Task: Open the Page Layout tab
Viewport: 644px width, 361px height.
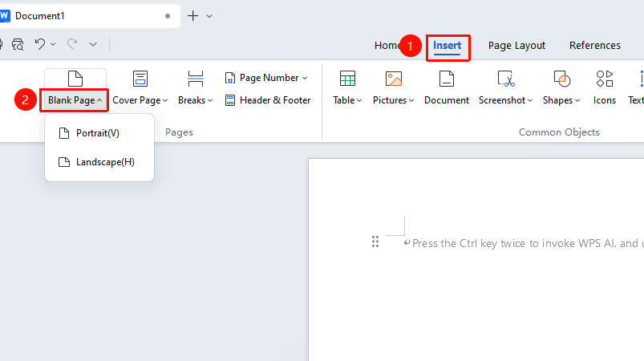Action: click(x=516, y=46)
